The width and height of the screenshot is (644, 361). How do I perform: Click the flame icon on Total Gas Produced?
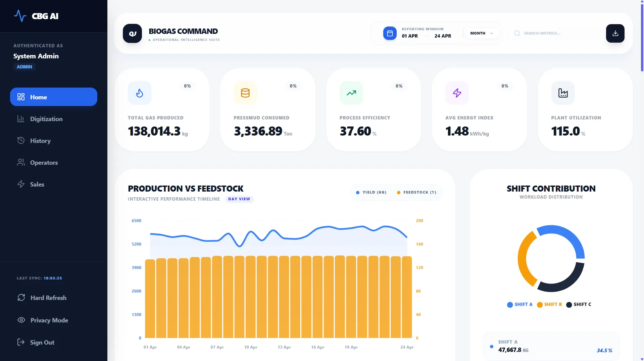tap(140, 93)
